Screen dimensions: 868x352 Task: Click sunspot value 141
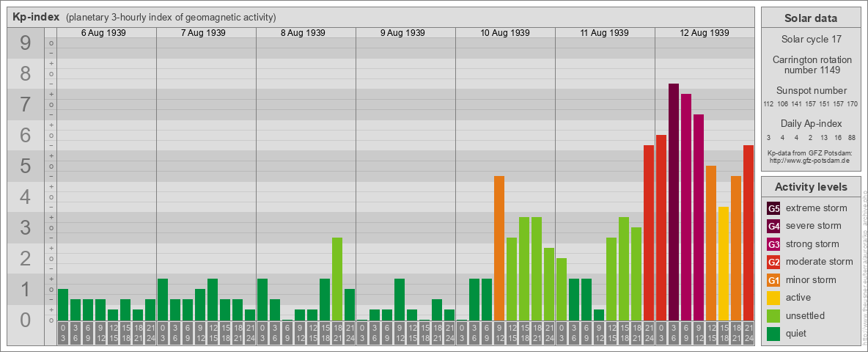[x=797, y=104]
